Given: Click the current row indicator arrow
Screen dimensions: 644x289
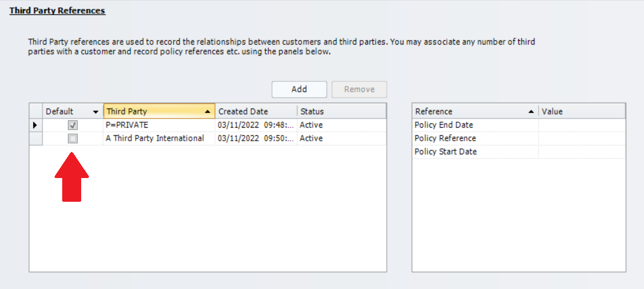Looking at the screenshot, I should (x=35, y=125).
